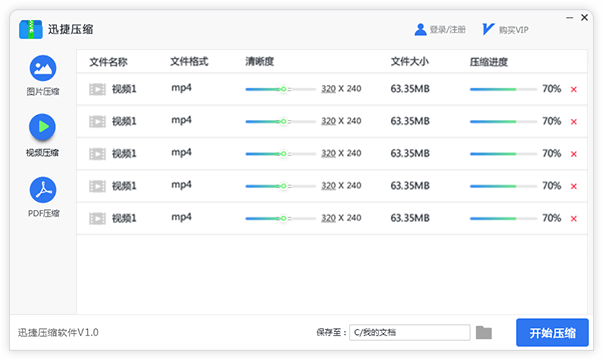Open the 图片压缩 image compression section
Screen dimensions: 603x360
(43, 75)
